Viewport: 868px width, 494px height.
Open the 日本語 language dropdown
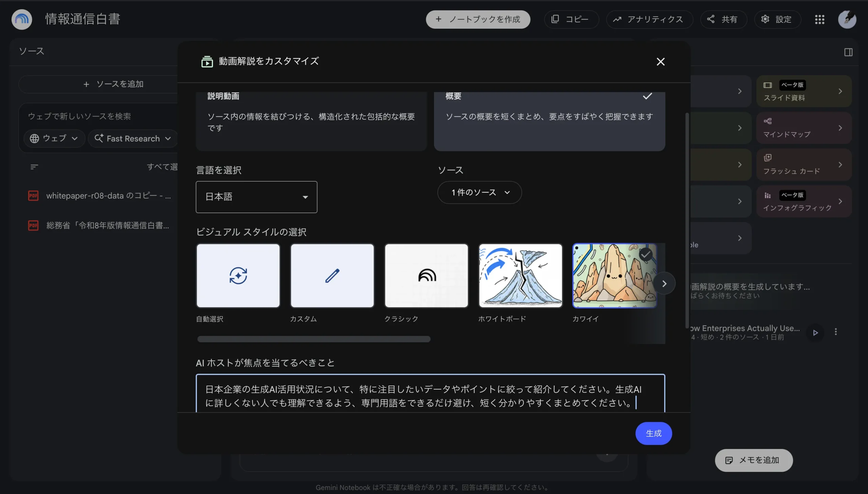256,197
